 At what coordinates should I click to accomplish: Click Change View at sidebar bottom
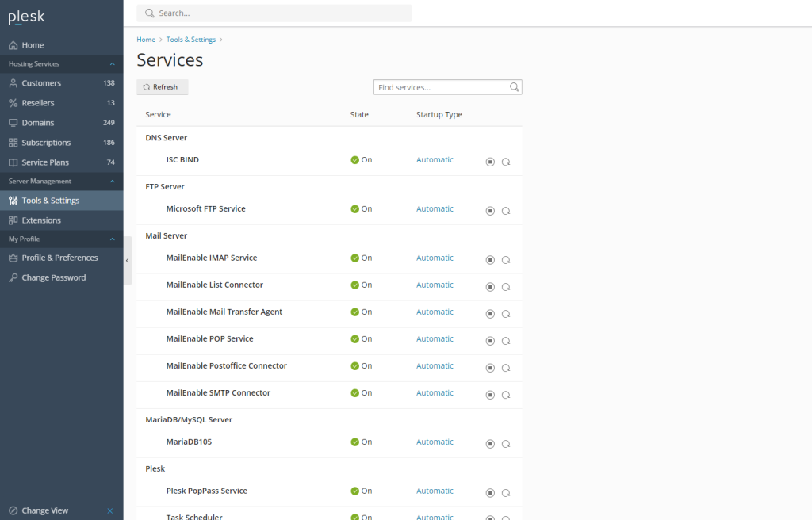(x=45, y=510)
